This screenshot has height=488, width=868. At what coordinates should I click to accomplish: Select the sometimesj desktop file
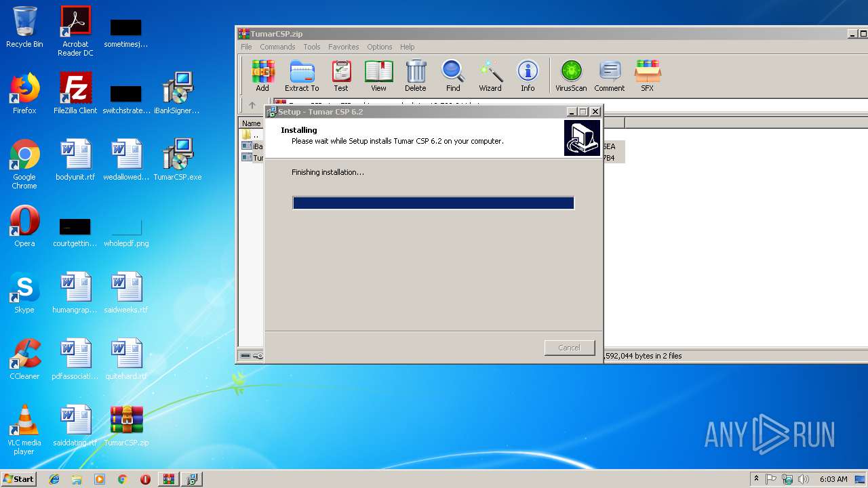point(126,34)
